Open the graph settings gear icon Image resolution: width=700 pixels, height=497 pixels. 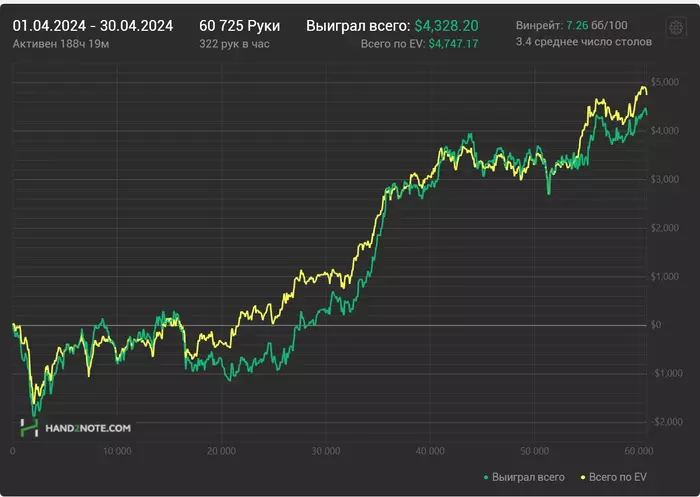[673, 26]
